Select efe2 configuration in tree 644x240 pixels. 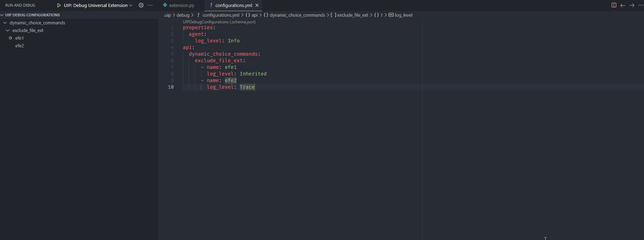19,46
